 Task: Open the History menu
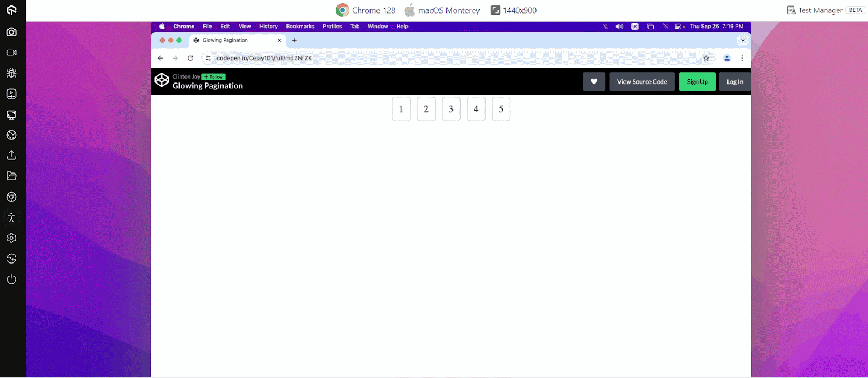tap(268, 26)
